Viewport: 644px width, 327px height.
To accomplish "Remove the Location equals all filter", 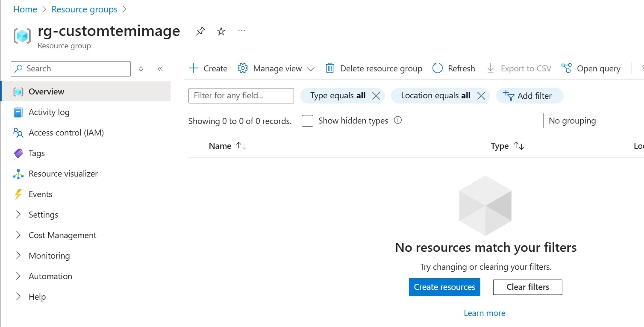I will point(481,96).
